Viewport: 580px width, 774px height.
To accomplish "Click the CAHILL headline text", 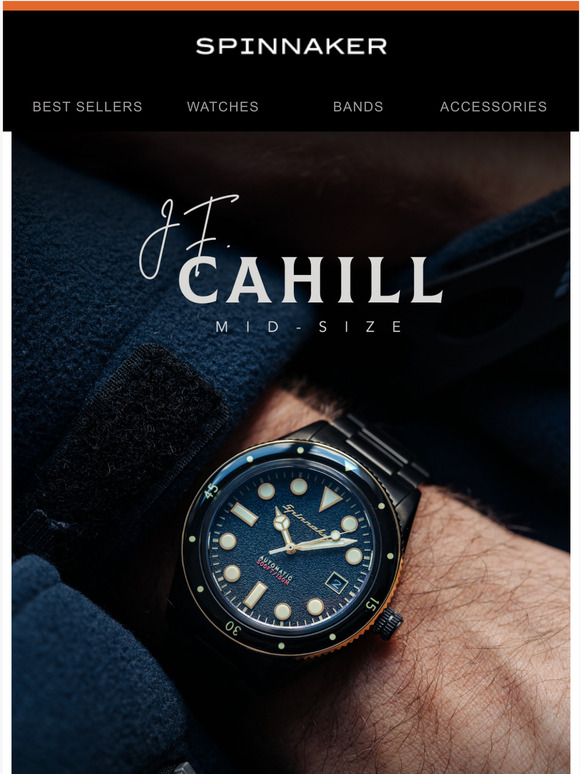I will point(311,280).
